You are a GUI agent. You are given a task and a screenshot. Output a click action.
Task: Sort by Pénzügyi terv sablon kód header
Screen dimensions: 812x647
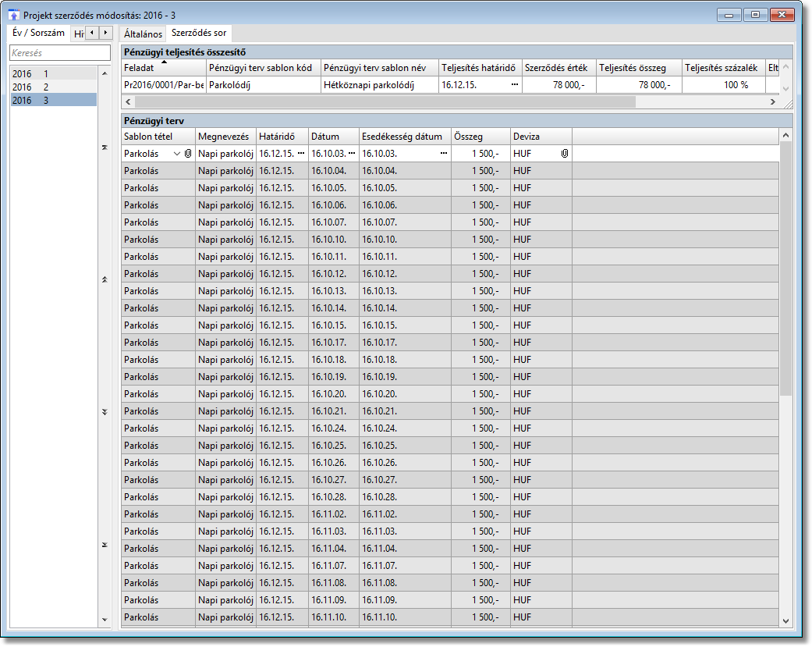tap(264, 68)
